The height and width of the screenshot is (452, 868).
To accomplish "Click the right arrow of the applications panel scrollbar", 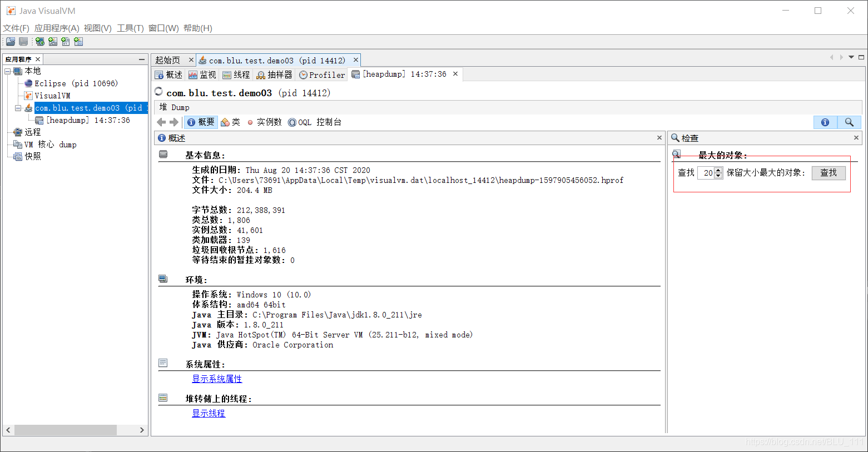I will click(142, 430).
